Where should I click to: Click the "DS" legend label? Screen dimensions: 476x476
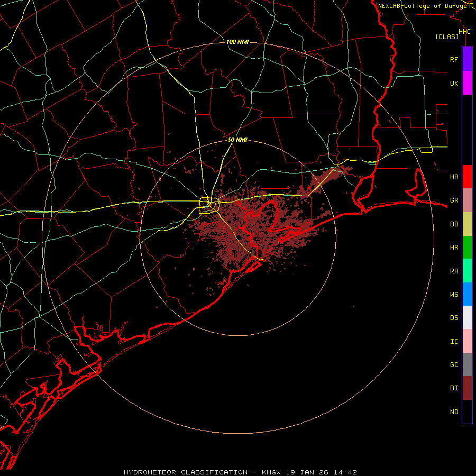click(x=454, y=318)
